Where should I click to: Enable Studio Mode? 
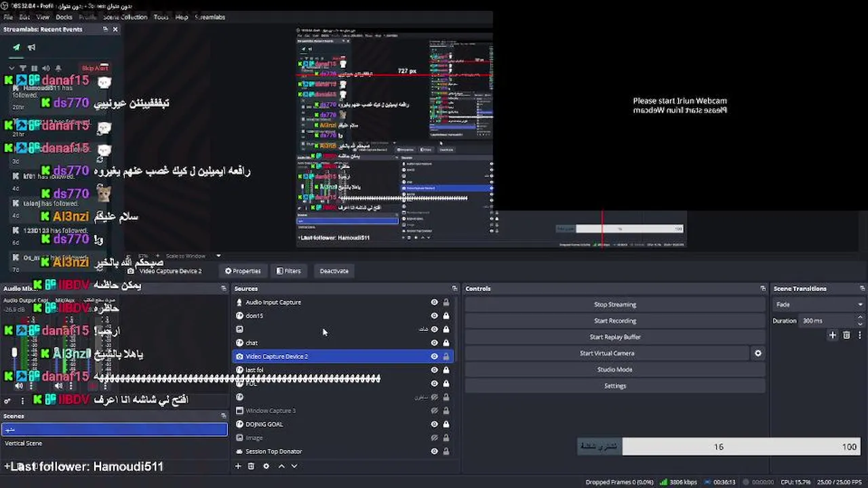pos(615,369)
